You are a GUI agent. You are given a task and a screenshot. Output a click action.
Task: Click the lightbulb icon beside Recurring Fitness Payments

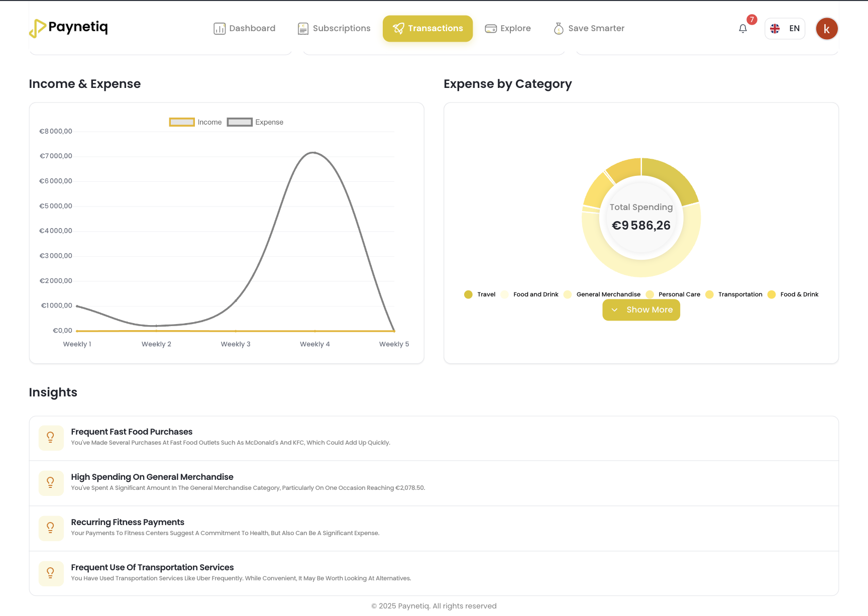[51, 528]
